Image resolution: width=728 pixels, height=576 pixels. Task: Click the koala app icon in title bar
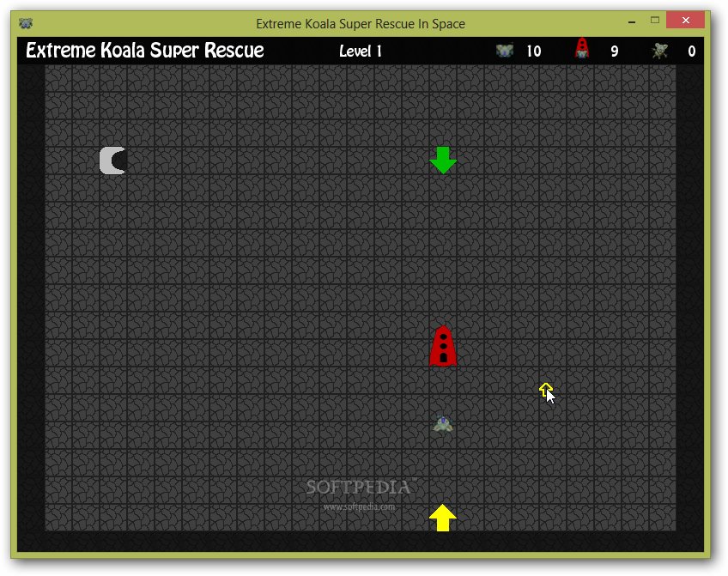[26, 23]
